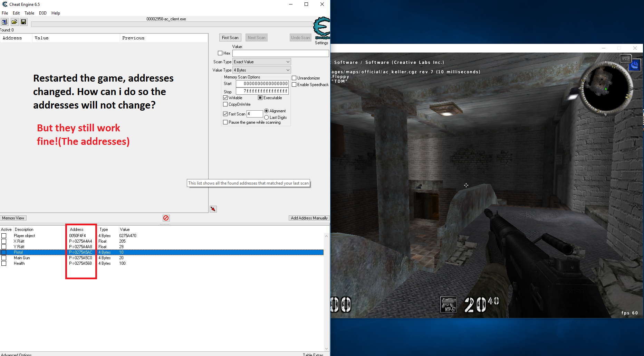The height and width of the screenshot is (356, 644).
Task: Toggle the Unrandomizer checkbox
Action: (294, 78)
